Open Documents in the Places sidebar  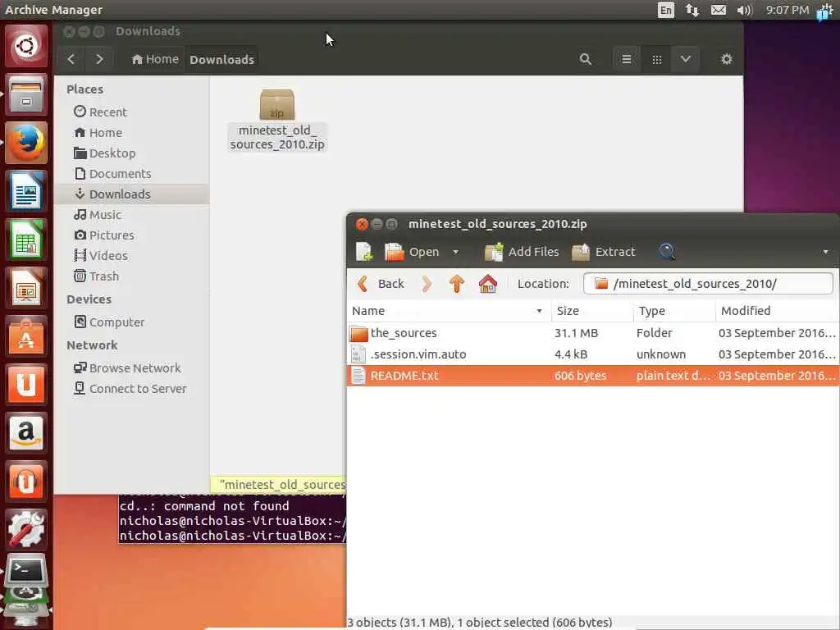[x=131, y=174]
